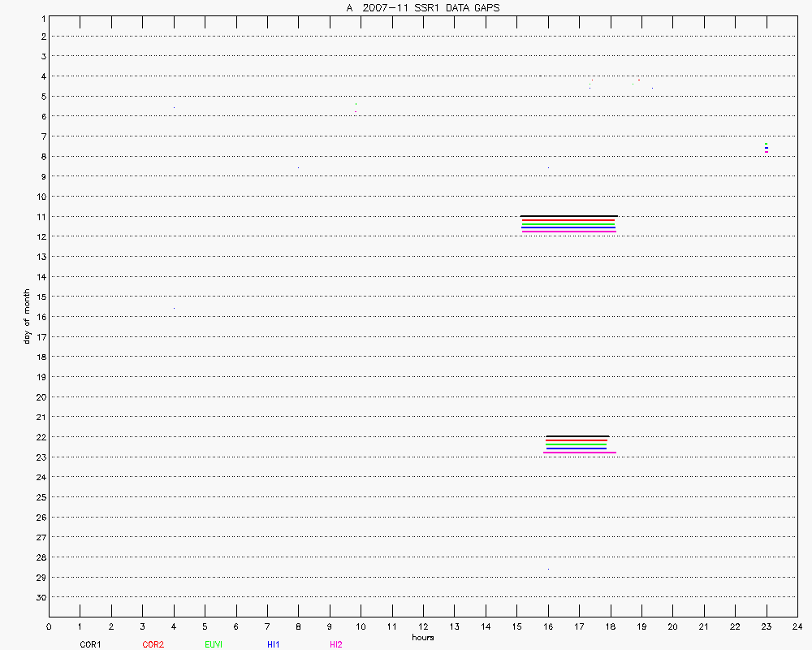812x650 pixels.
Task: Click the plot title "2007-11 SSR1 DATA GAPS"
Action: 438,8
